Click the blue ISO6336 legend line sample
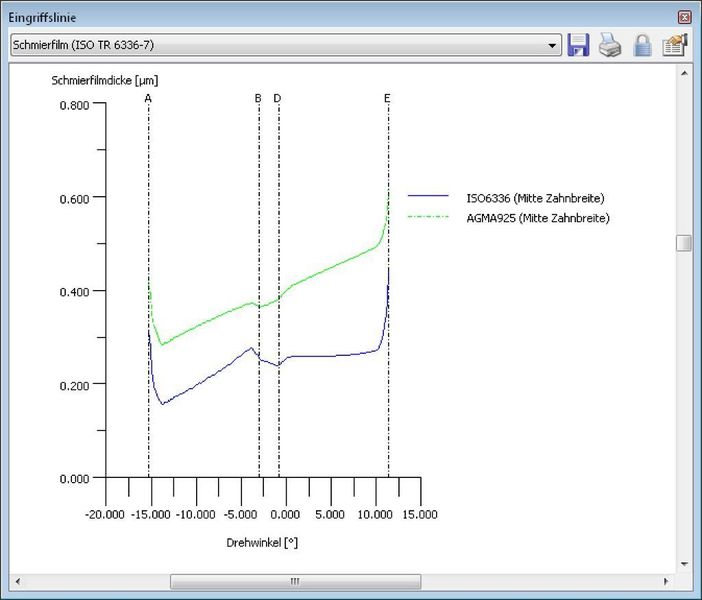The height and width of the screenshot is (600, 702). (428, 196)
